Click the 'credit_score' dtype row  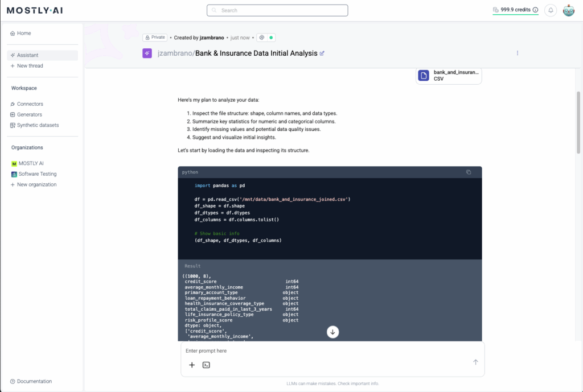click(241, 282)
